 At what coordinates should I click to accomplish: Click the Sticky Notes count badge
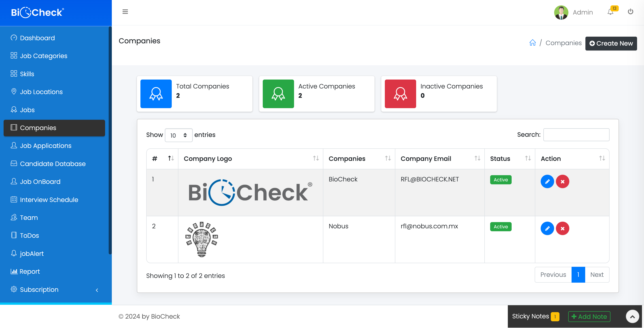tap(555, 317)
